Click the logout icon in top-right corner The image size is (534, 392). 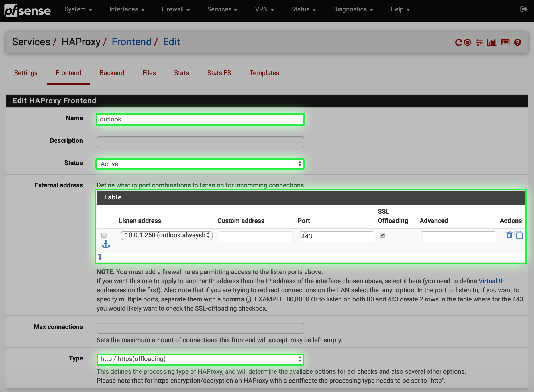[524, 9]
